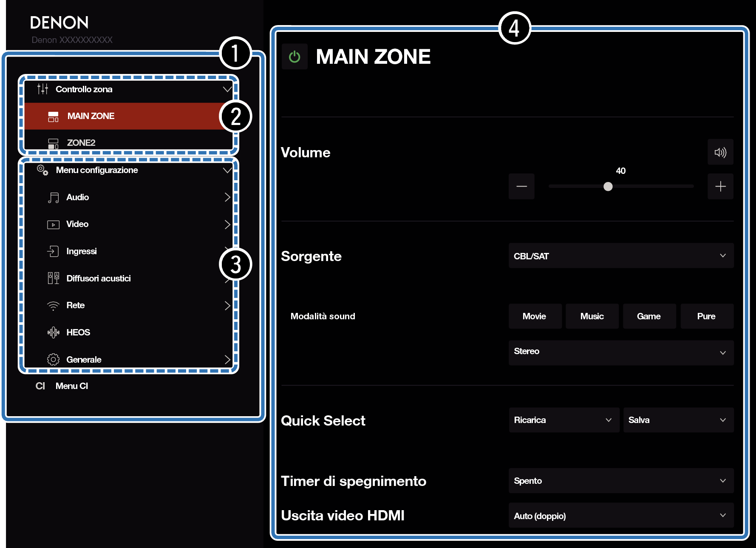Click the volume slider handle

[x=608, y=187]
